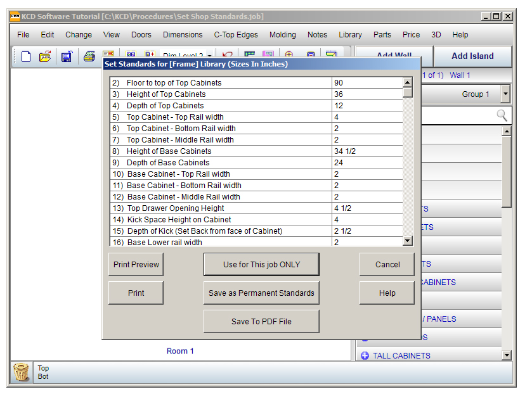Click the Print toolbar icon
Viewport: 532px width, 406px height.
point(89,56)
